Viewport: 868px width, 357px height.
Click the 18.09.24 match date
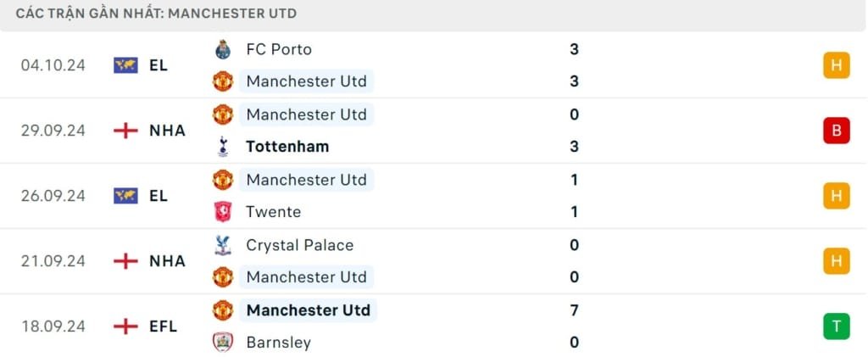pos(53,326)
